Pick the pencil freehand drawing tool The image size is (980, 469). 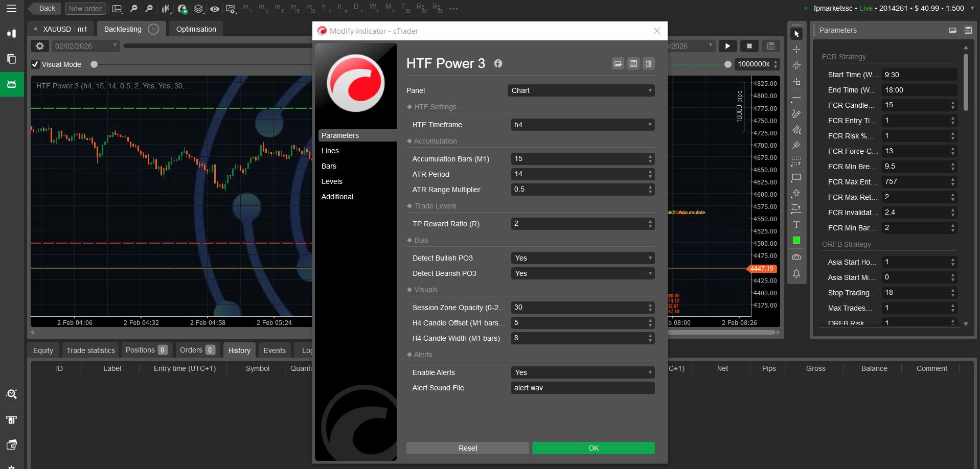pyautogui.click(x=796, y=114)
